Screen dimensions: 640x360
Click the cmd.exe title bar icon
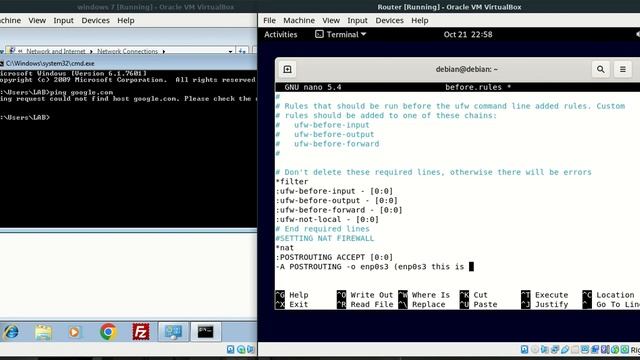click(x=2, y=63)
